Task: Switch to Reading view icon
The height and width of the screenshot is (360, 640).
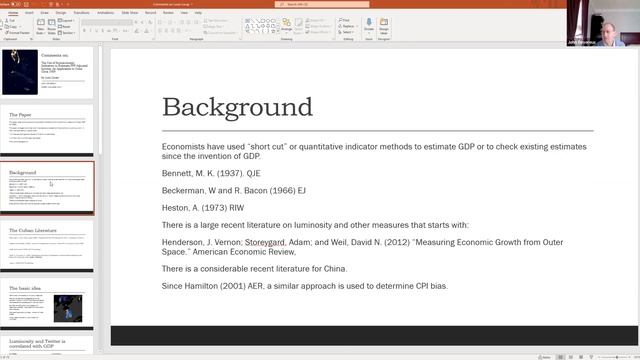Action: (x=581, y=357)
